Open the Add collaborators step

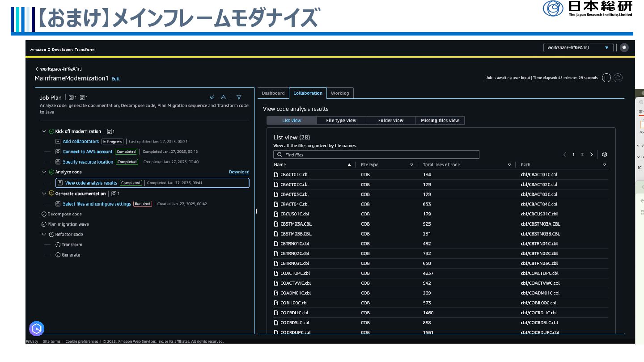[x=80, y=142]
